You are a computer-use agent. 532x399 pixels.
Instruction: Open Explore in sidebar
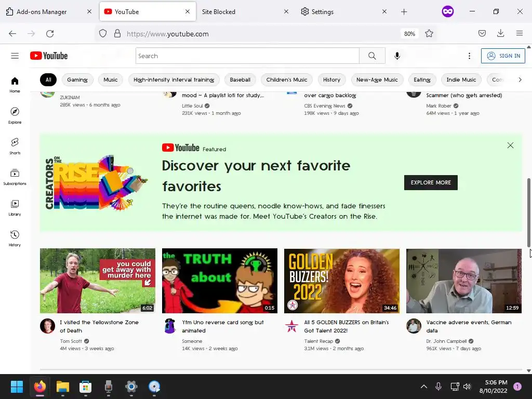[x=15, y=115]
